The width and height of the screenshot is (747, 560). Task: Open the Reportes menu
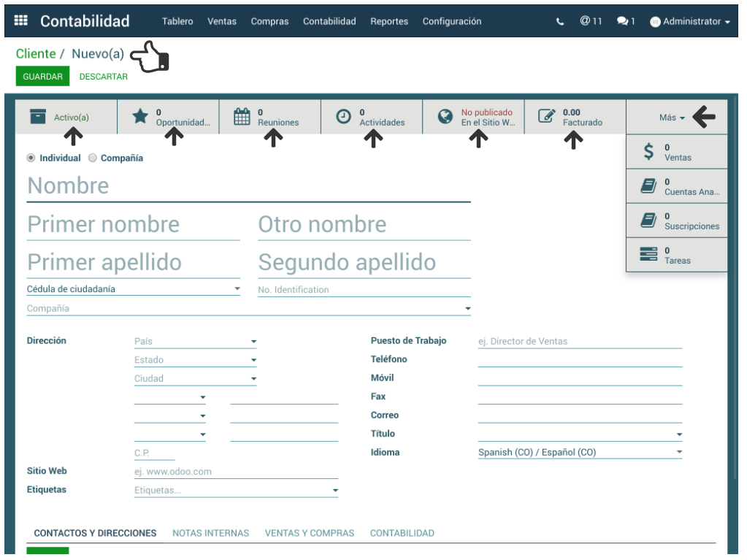[x=388, y=21]
